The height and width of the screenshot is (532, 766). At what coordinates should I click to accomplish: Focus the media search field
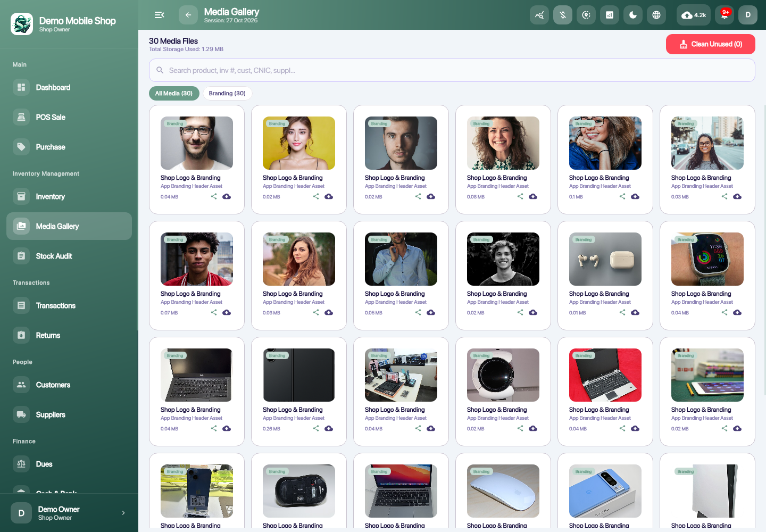pyautogui.click(x=452, y=70)
